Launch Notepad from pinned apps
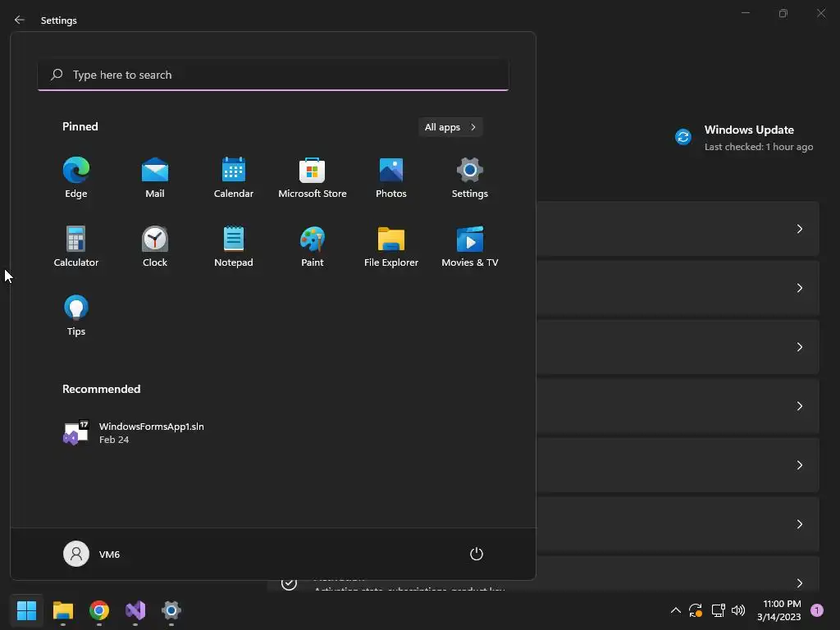Viewport: 840px width, 630px height. click(x=234, y=247)
